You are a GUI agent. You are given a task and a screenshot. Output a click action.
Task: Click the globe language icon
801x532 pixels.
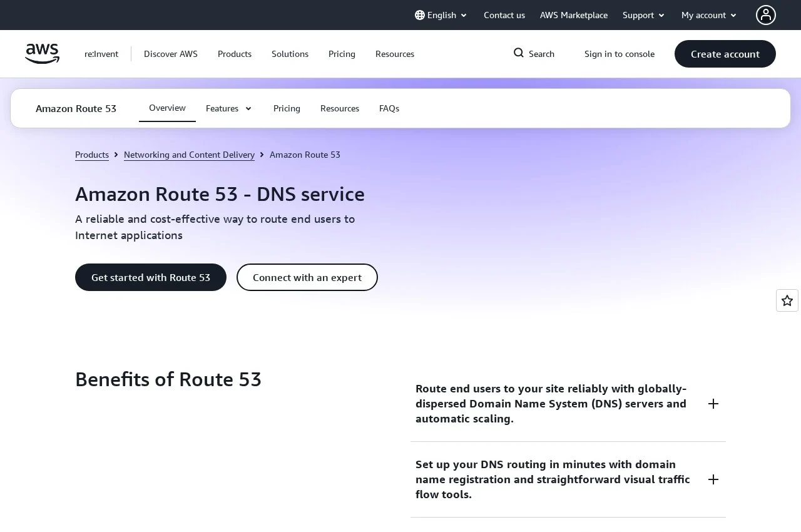(x=420, y=15)
